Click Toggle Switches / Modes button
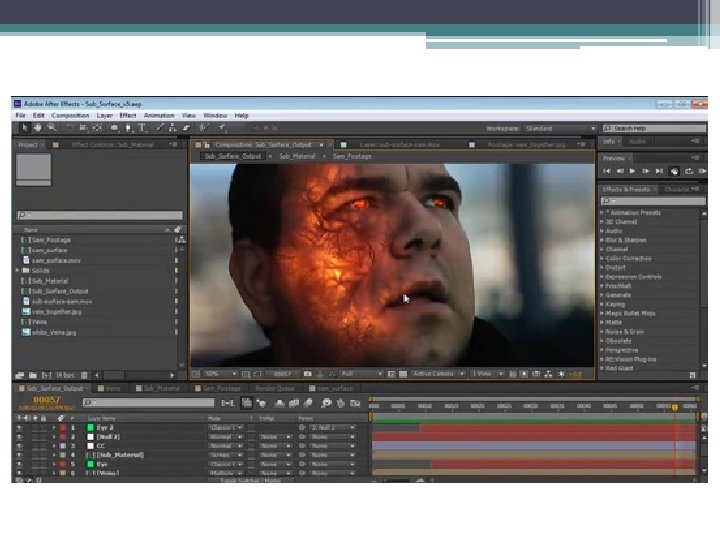 [x=250, y=480]
